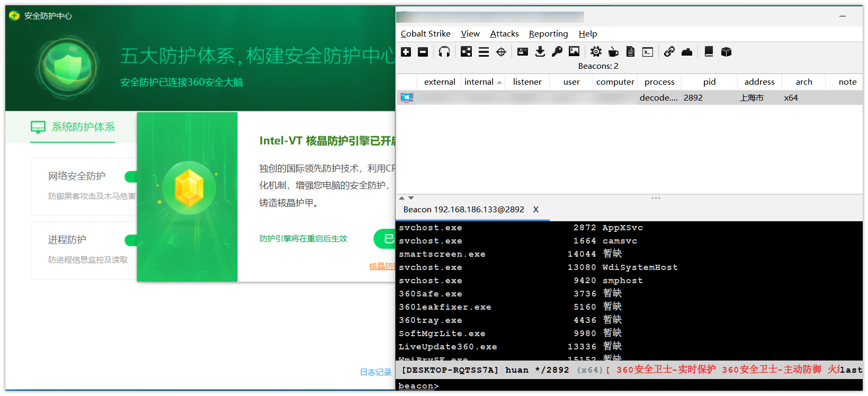Click the connect to team server plus icon
This screenshot has width=868, height=396.
[x=406, y=52]
